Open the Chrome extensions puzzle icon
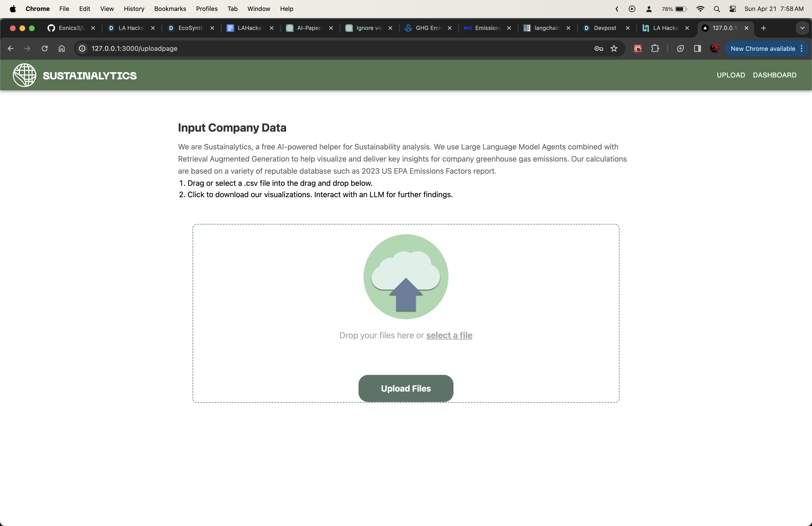 (x=655, y=48)
